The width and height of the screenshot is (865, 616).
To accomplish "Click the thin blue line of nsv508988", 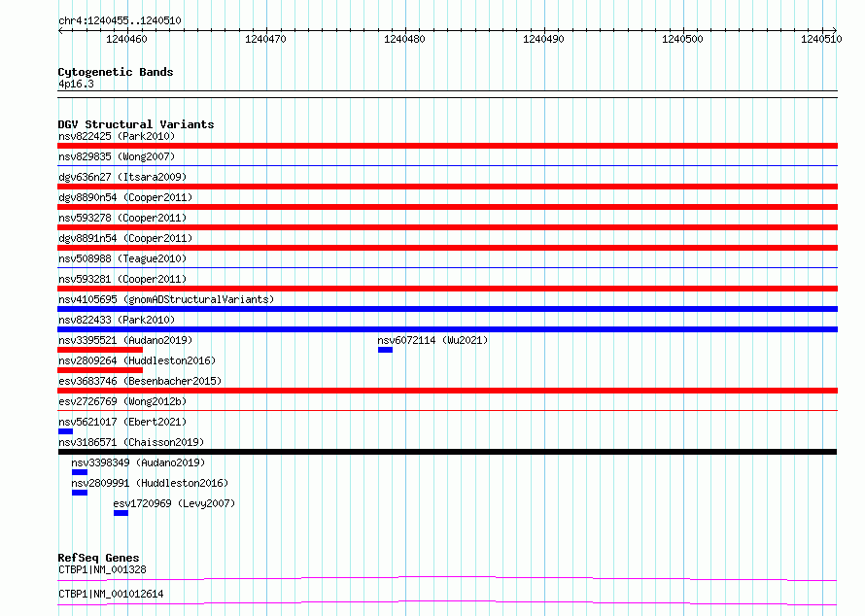I will (447, 267).
